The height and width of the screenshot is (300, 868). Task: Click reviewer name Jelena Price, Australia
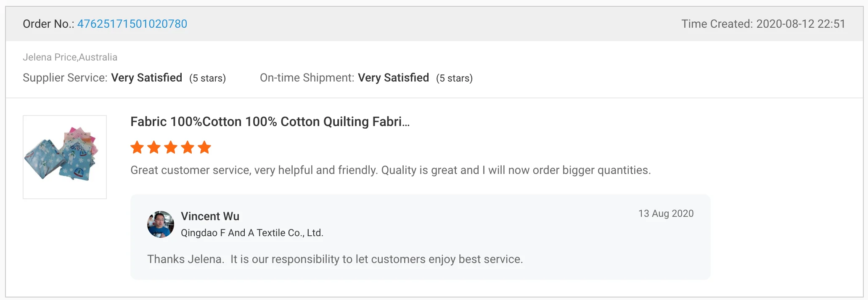pyautogui.click(x=70, y=57)
